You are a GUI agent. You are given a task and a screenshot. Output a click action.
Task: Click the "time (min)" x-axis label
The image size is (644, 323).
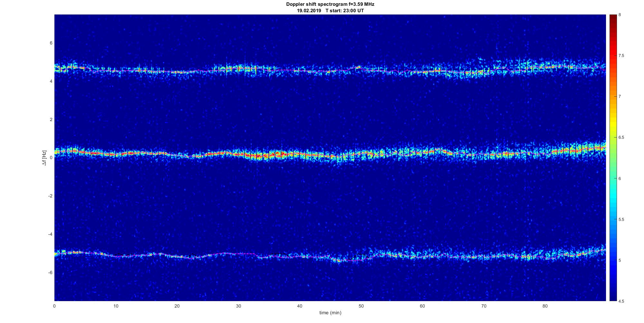coord(330,313)
